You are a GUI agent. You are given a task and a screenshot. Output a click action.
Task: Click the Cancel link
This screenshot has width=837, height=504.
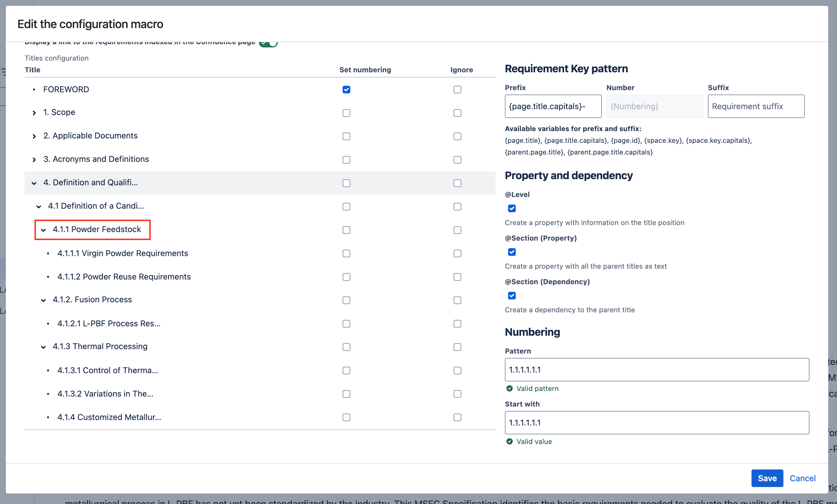pyautogui.click(x=802, y=478)
